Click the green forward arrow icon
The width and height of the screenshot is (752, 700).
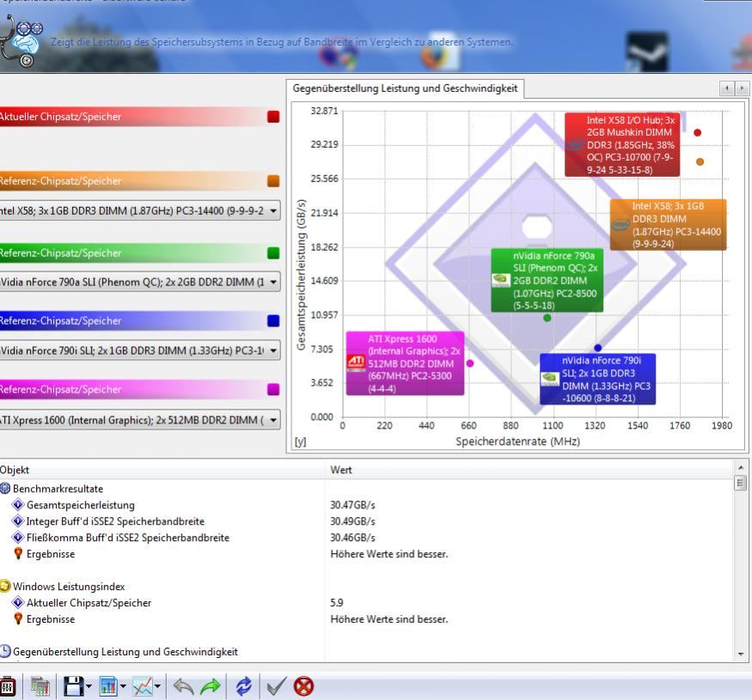(210, 686)
